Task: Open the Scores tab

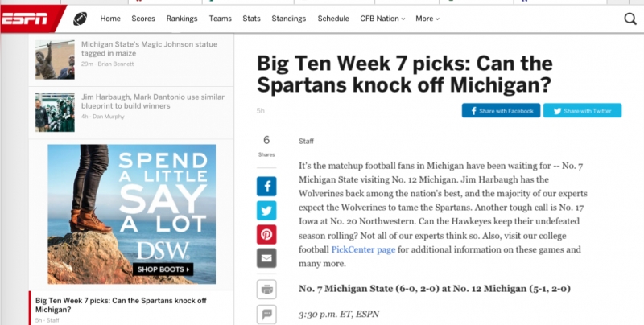Action: coord(143,18)
